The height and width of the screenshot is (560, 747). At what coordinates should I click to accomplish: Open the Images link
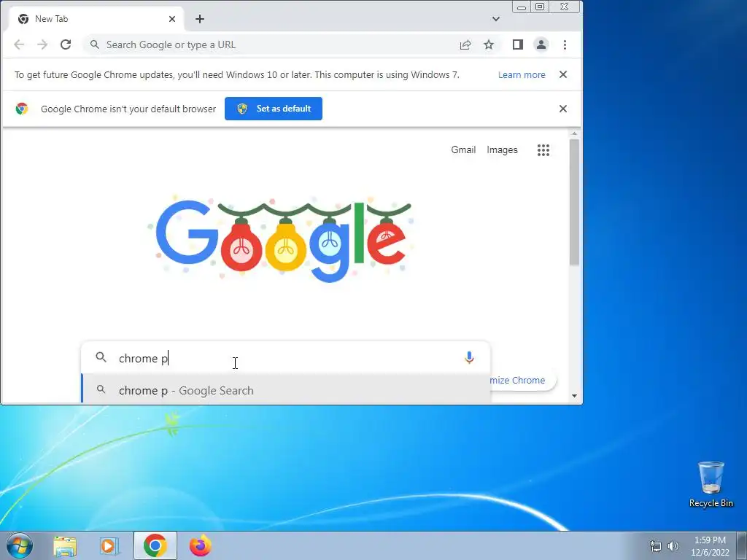point(502,149)
